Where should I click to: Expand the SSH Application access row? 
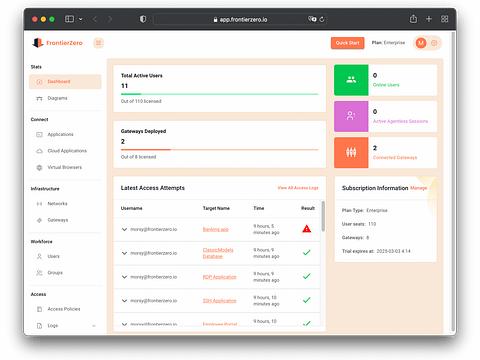[x=124, y=301]
